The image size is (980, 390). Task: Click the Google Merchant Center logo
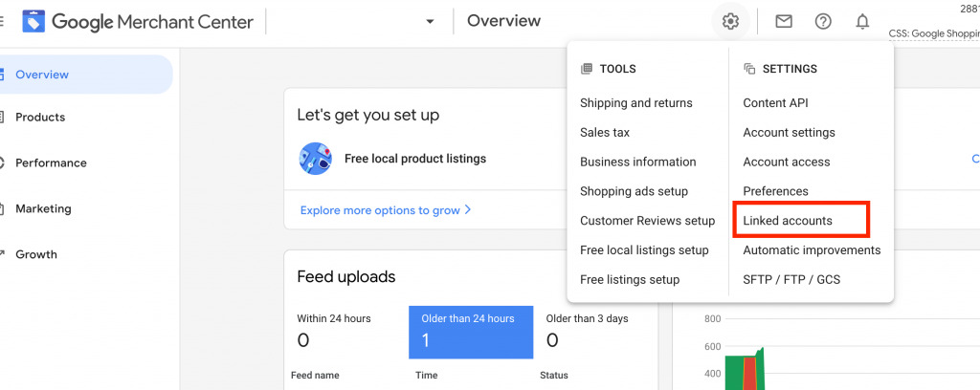tap(138, 22)
